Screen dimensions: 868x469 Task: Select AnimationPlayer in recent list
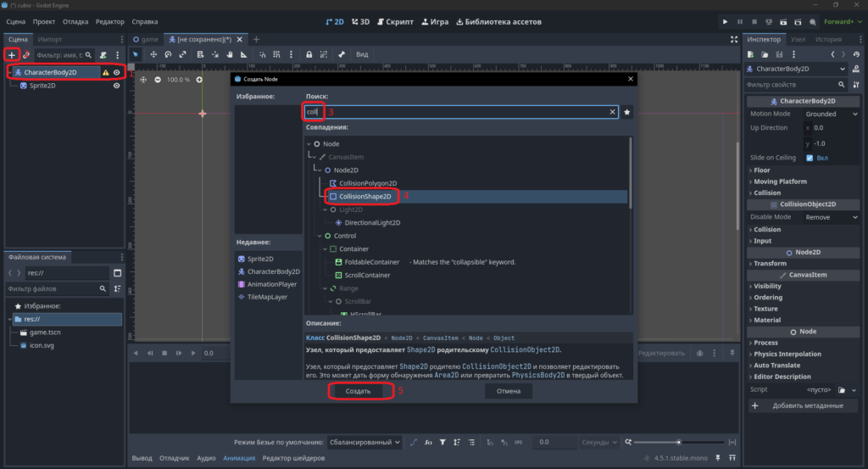pos(267,284)
